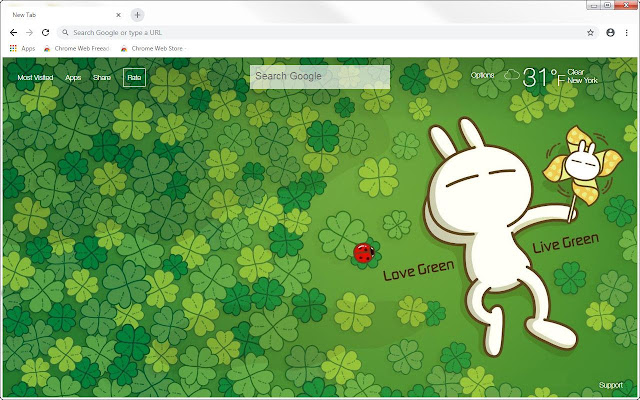
Task: Maximize the browser window
Action: point(607,5)
